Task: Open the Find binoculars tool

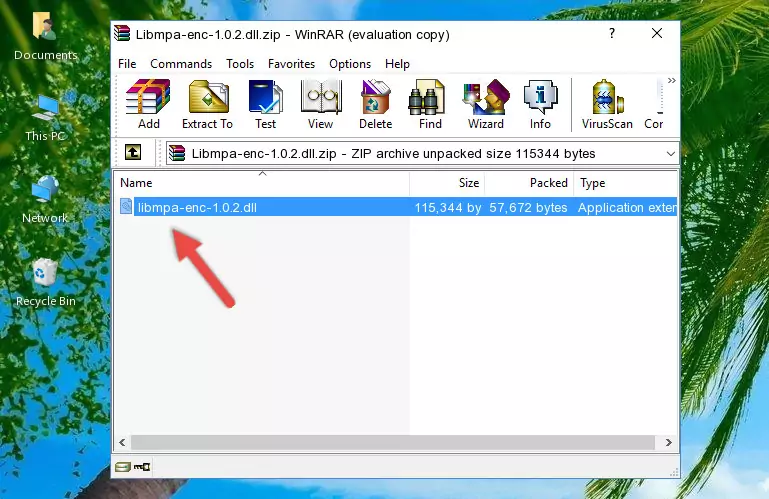Action: click(430, 104)
